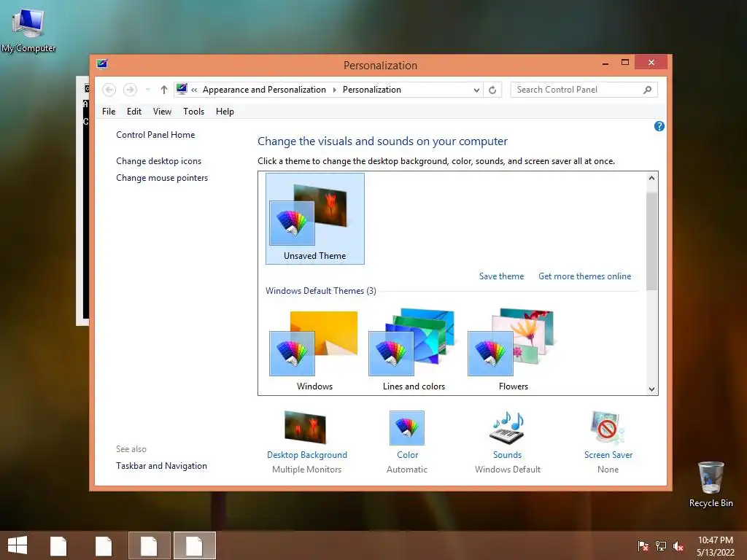747x560 pixels.
Task: Select the Recycle Bin desktop icon
Action: (x=711, y=485)
